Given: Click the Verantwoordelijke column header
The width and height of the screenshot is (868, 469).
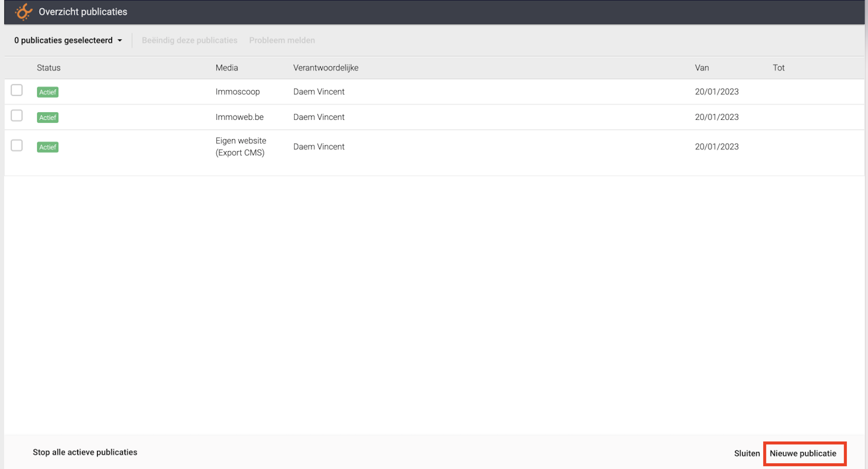Looking at the screenshot, I should pos(326,68).
